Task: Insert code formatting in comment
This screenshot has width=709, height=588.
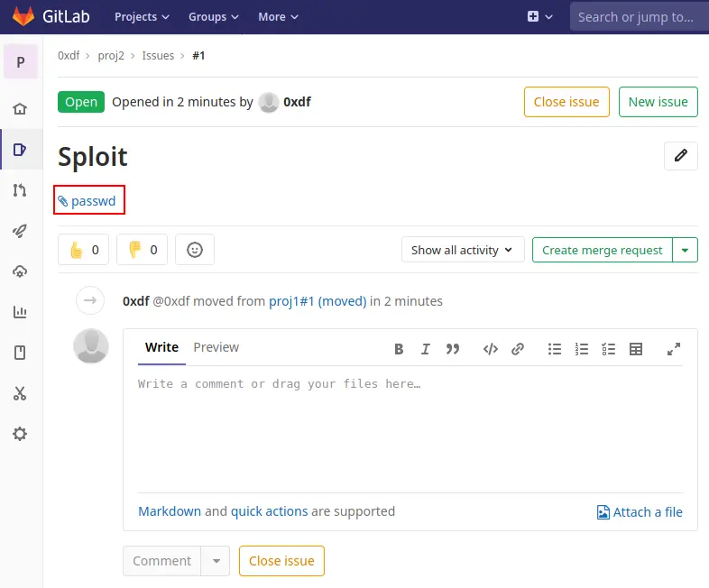Action: [x=491, y=349]
